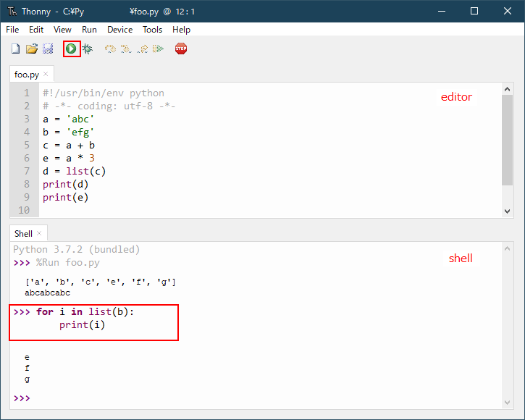Click 'Python 3.7.2 (bundled)' text in shell
The width and height of the screenshot is (525, 420).
click(x=76, y=249)
